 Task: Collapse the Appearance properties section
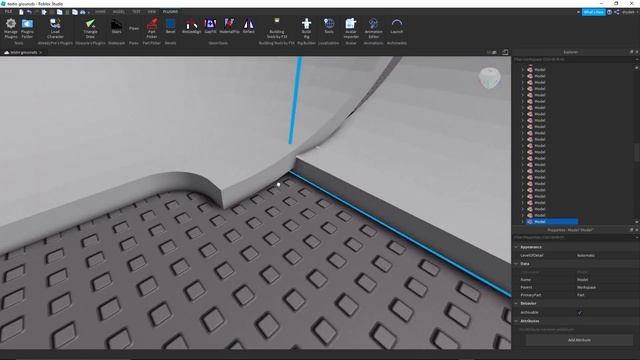pos(516,247)
